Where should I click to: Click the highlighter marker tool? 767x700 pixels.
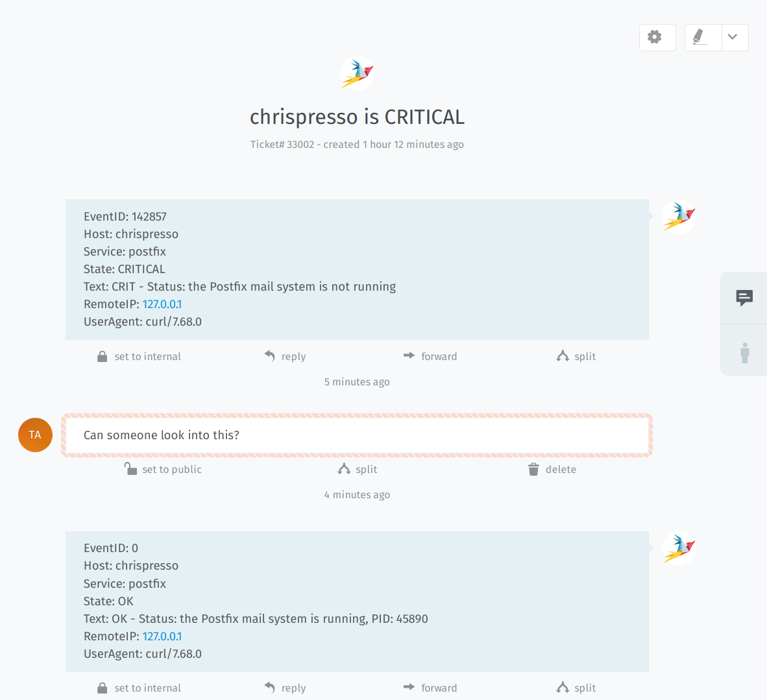(702, 38)
